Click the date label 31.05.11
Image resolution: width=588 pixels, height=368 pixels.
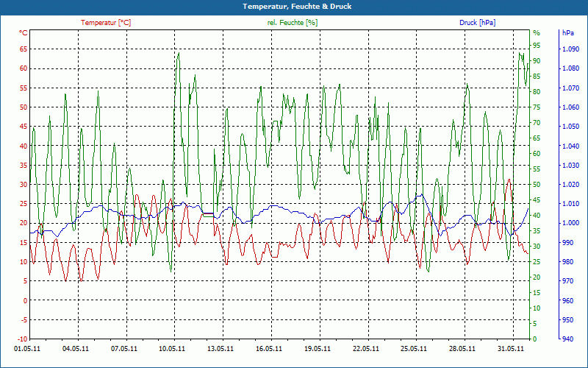tap(510, 348)
